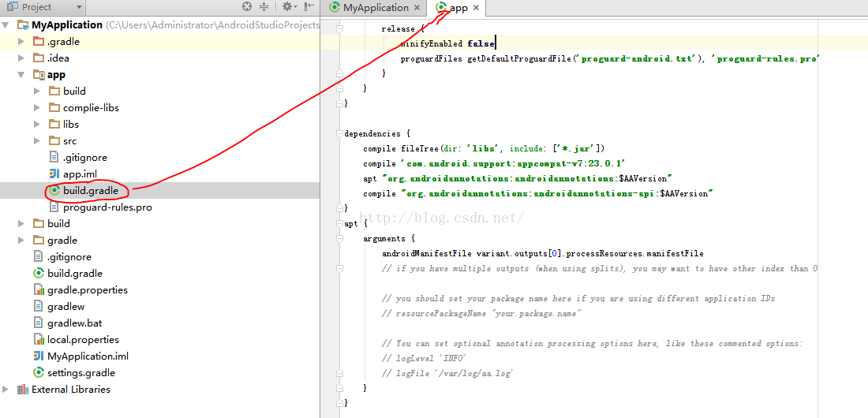This screenshot has height=418, width=868.
Task: Click the local.properties file icon
Action: (x=38, y=340)
